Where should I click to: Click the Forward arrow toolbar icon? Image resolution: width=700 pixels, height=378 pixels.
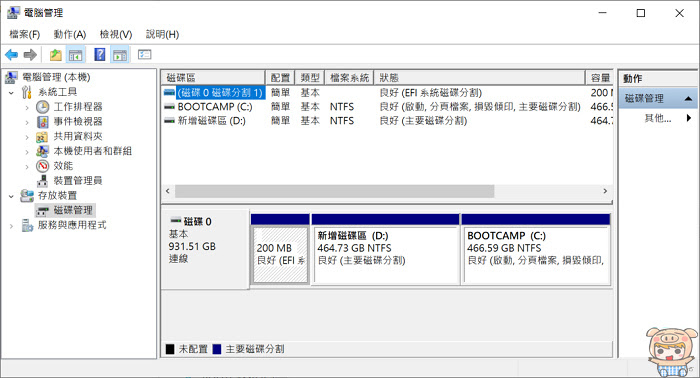coord(30,55)
